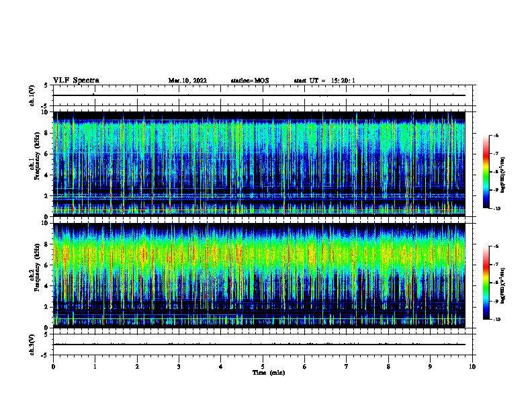Click the "station=MOS" header label
532x411 pixels.
point(250,81)
